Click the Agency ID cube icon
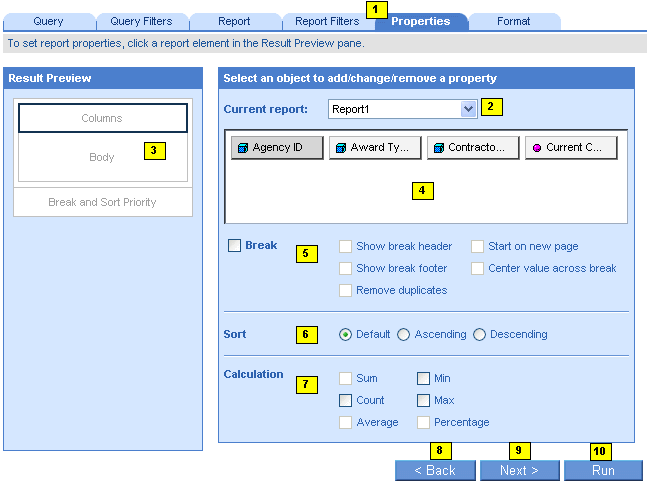649x485 pixels. pos(242,148)
